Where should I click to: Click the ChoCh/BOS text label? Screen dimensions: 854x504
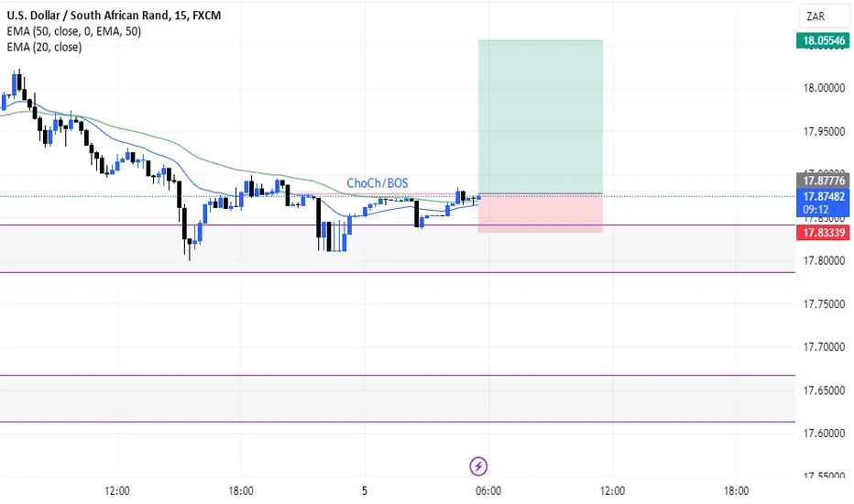point(378,183)
